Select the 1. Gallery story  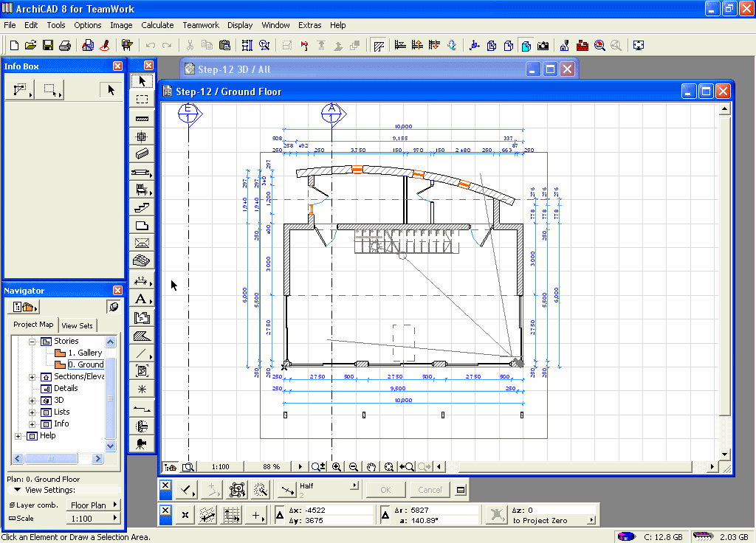[85, 353]
